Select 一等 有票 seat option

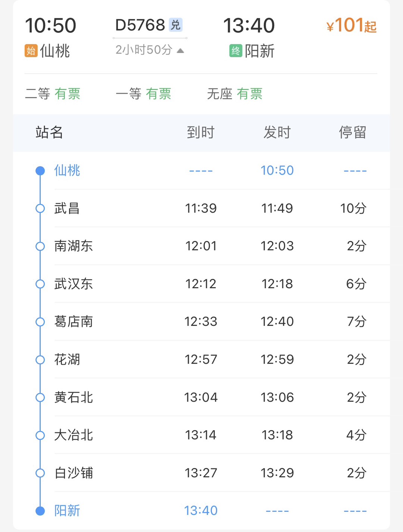pyautogui.click(x=143, y=94)
